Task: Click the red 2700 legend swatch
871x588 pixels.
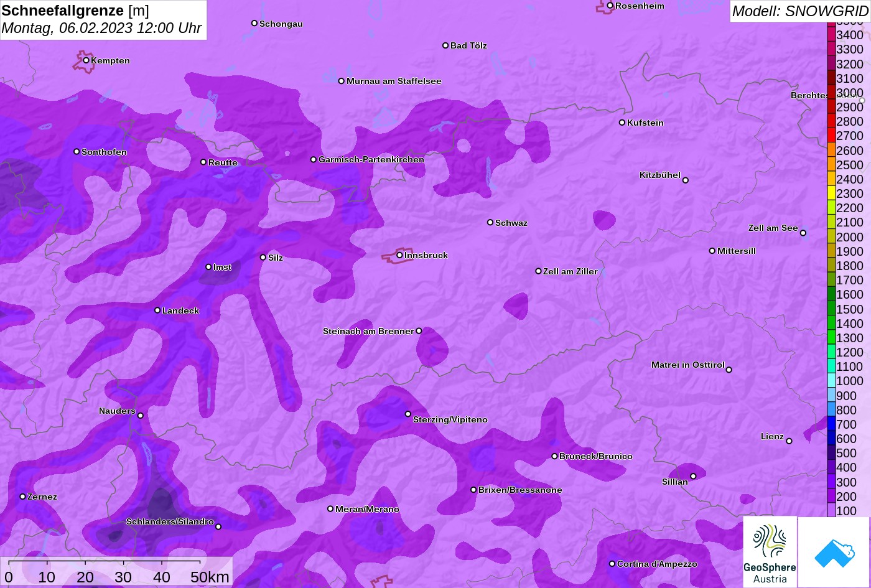Action: [831, 136]
